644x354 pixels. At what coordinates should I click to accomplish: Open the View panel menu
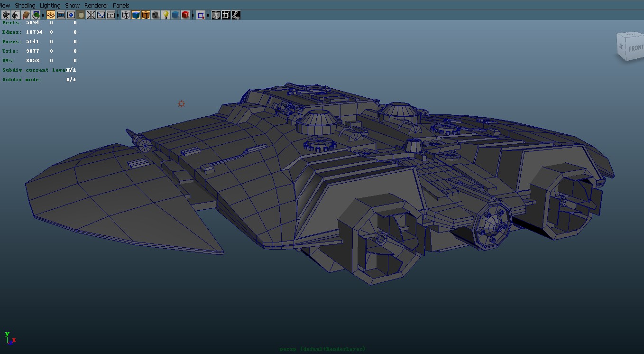(x=4, y=5)
